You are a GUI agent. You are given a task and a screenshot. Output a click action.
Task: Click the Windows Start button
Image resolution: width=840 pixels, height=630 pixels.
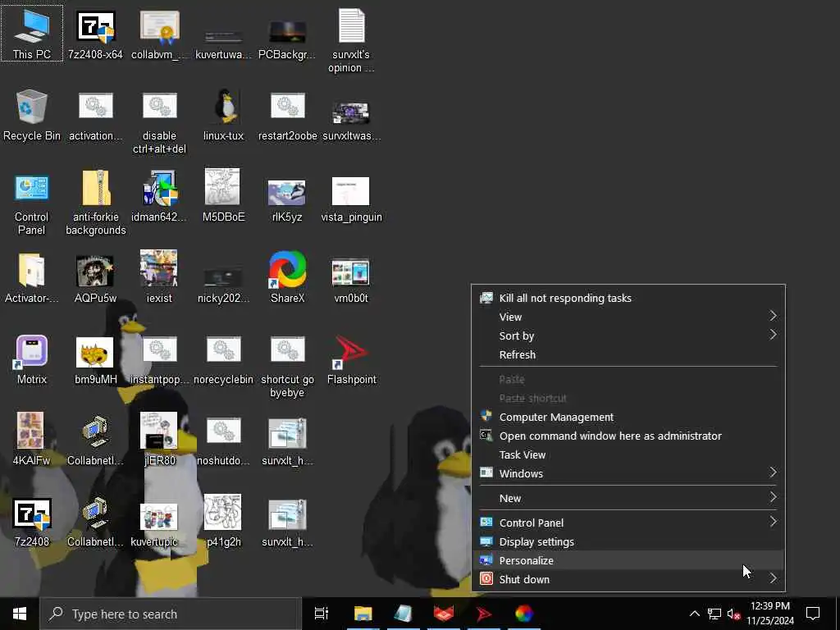point(20,614)
